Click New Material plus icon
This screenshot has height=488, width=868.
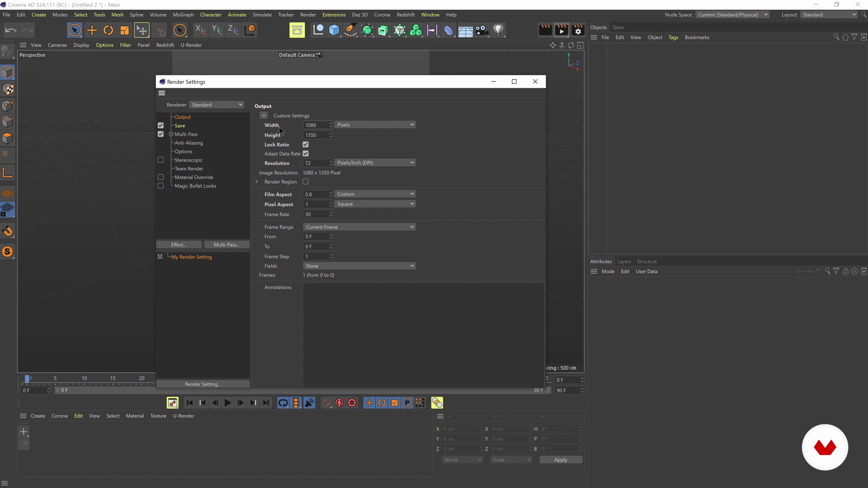(x=24, y=432)
